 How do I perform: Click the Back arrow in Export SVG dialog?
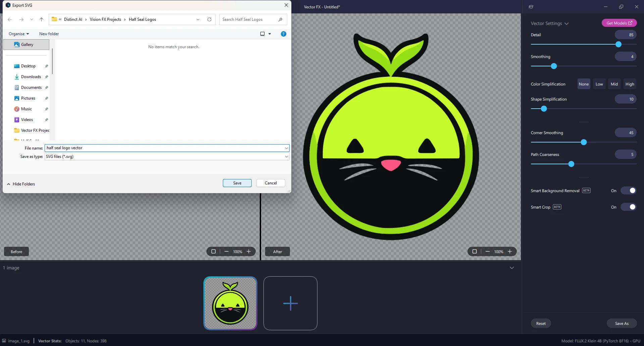pos(10,19)
